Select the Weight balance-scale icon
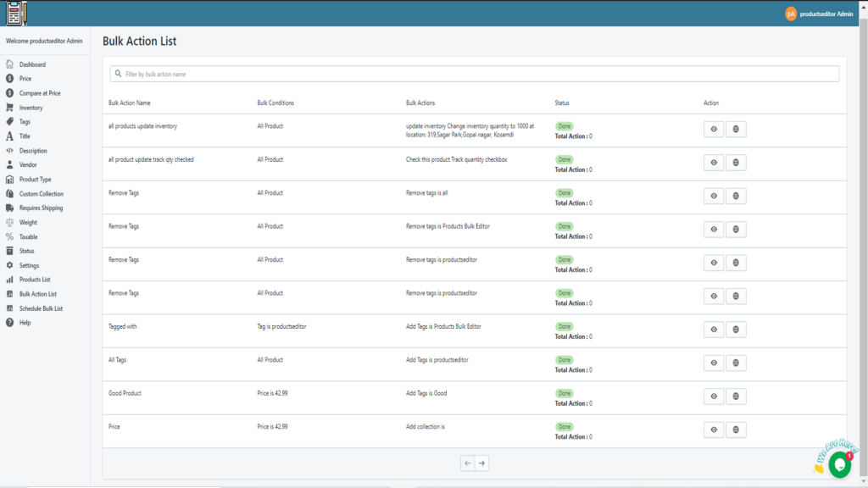Viewport: 868px width, 488px height. pos(9,223)
